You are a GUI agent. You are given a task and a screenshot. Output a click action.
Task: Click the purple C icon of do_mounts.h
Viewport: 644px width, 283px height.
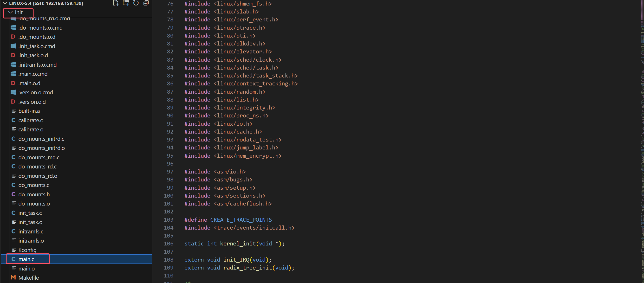pos(13,194)
